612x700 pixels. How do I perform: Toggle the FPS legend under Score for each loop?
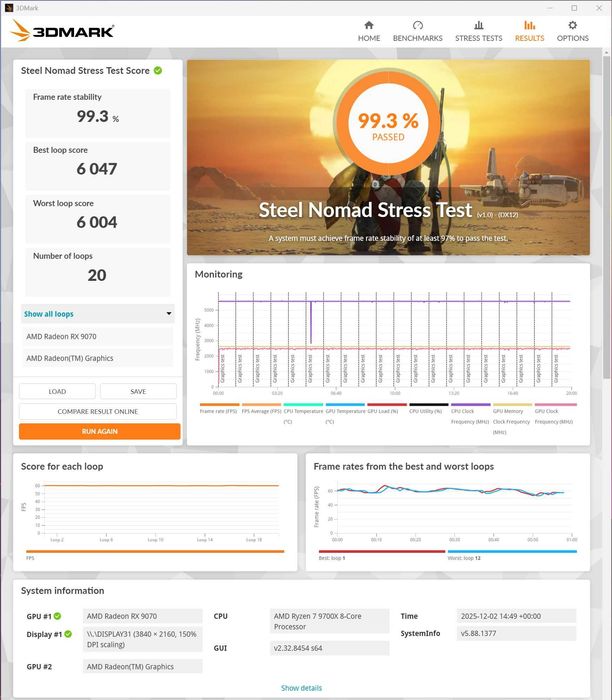155,554
